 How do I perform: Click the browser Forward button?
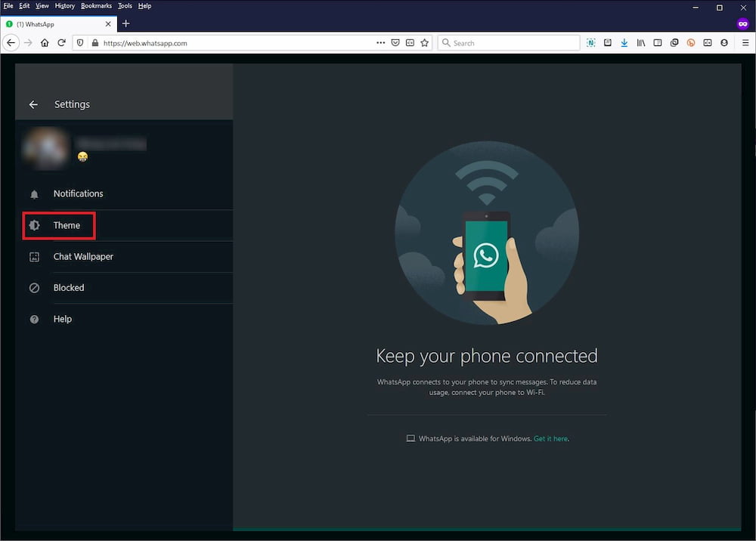(28, 43)
